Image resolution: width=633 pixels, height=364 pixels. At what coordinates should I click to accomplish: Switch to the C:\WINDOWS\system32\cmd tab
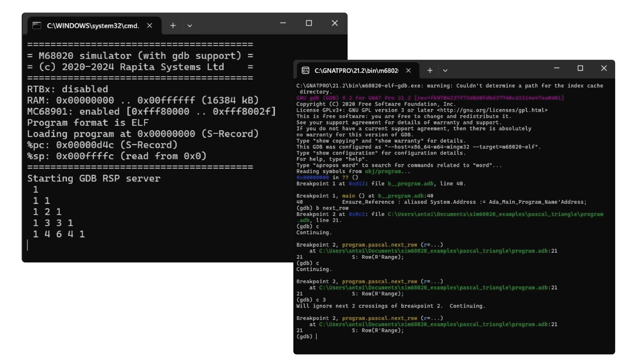(x=93, y=25)
